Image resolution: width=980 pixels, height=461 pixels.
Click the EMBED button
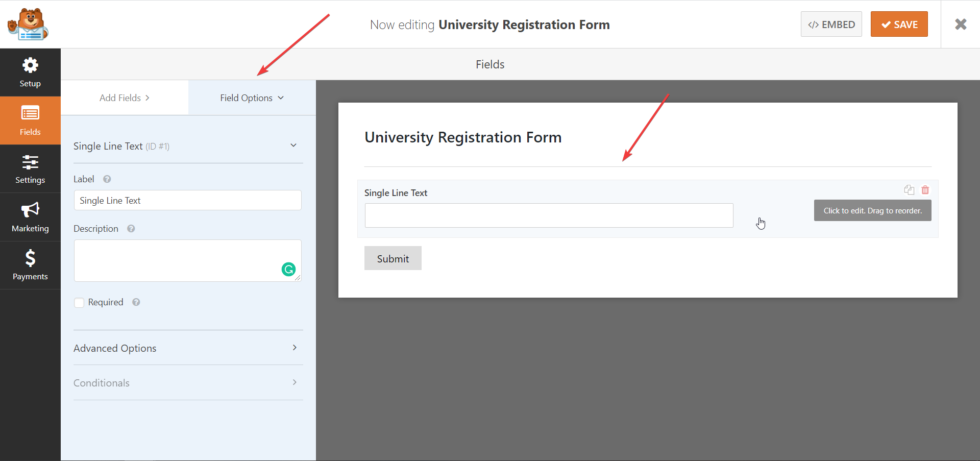click(831, 24)
